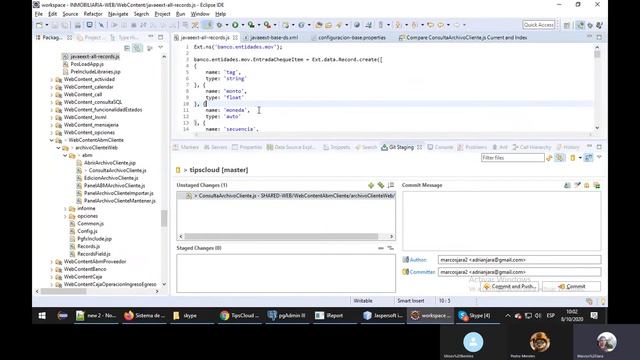
Task: Click the Focus on Active Task icon in Package Explorer
Action: 149,48
